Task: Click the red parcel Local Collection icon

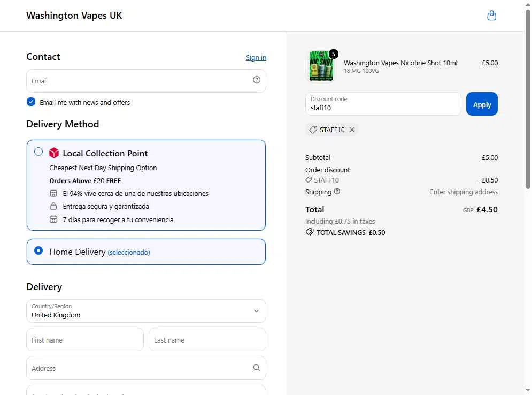Action: point(54,153)
